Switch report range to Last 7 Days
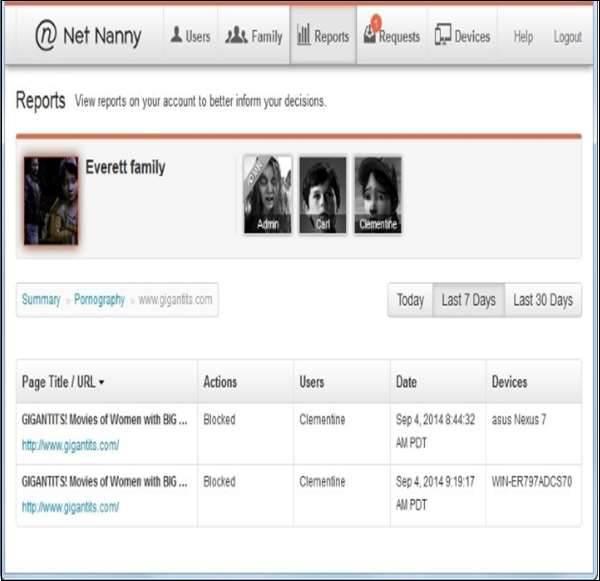 [x=468, y=300]
